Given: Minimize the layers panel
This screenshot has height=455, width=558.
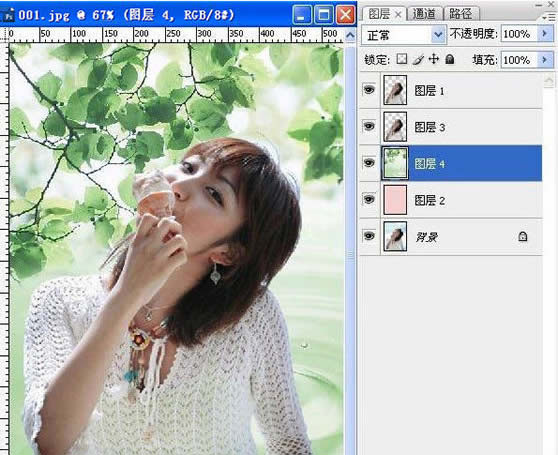Looking at the screenshot, I should point(539,5).
